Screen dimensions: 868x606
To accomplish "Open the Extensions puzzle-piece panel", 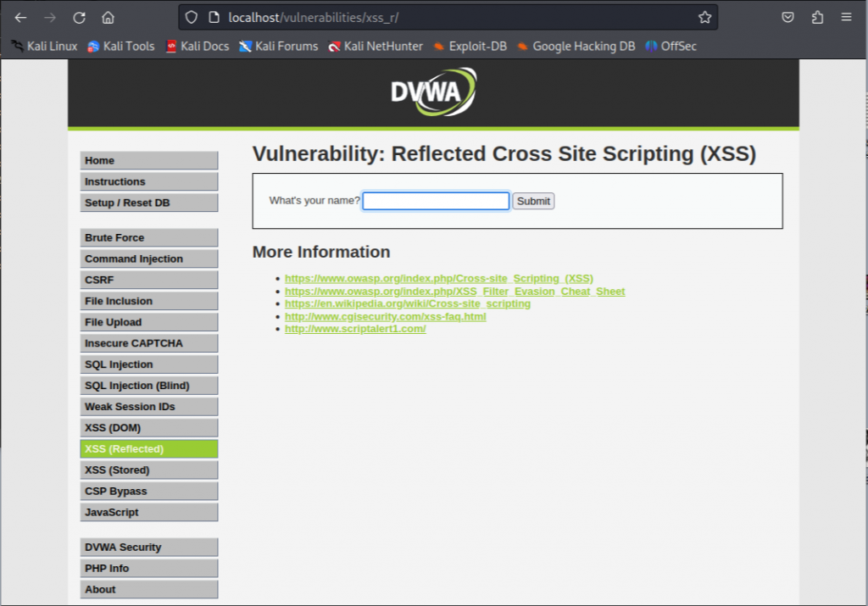I will click(816, 16).
